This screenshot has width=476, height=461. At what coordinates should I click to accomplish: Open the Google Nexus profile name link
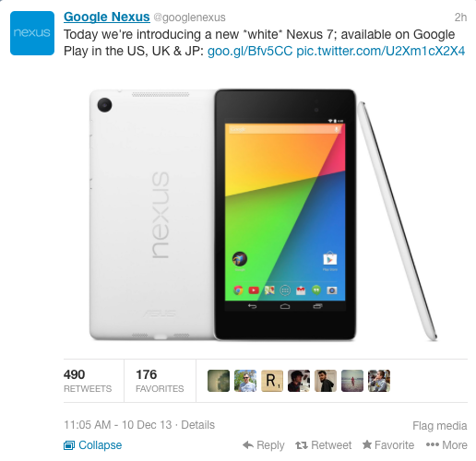(107, 17)
